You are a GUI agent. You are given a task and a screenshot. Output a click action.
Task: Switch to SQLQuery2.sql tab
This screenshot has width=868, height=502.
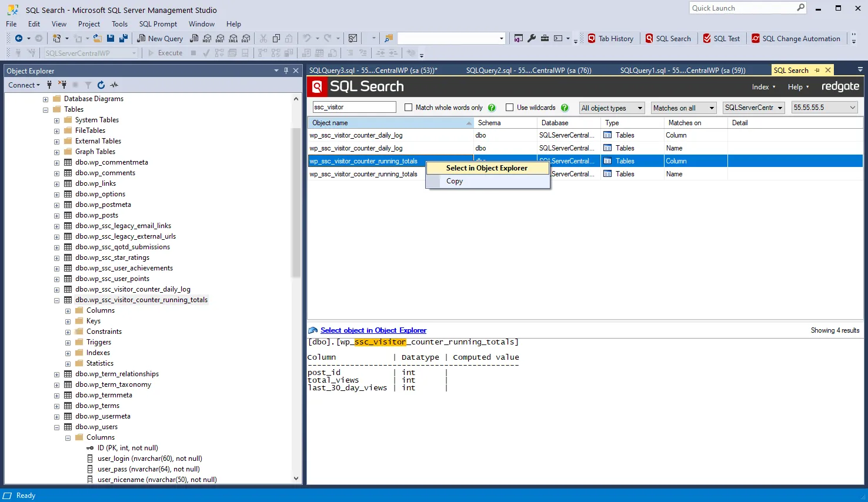click(528, 71)
